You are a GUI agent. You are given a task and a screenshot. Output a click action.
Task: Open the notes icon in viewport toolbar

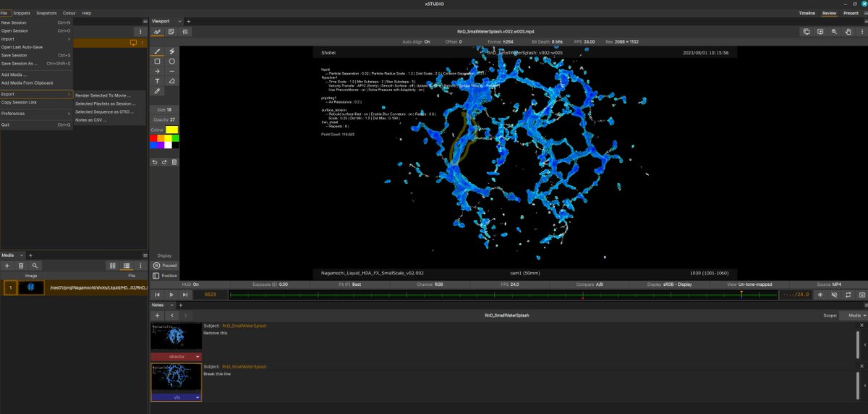click(172, 32)
